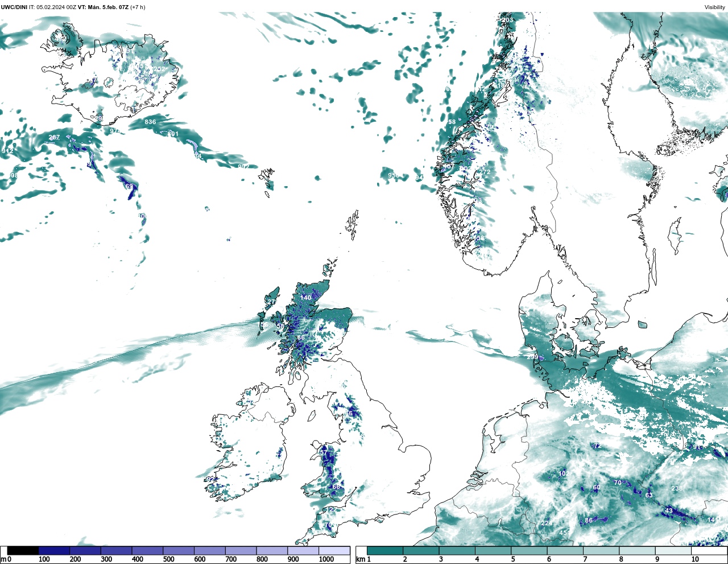This screenshot has height=564, width=728.
Task: Click the black 0–100 m legend swatch
Action: tap(23, 550)
